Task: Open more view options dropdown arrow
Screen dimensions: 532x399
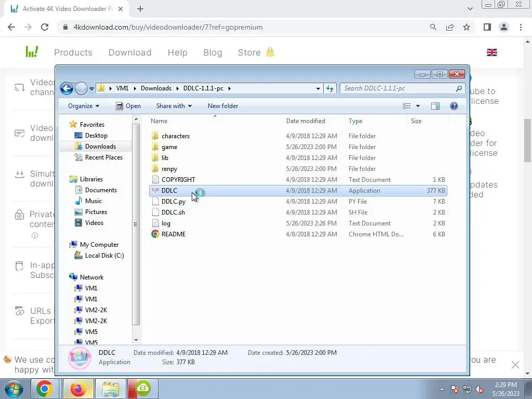Action: point(418,106)
